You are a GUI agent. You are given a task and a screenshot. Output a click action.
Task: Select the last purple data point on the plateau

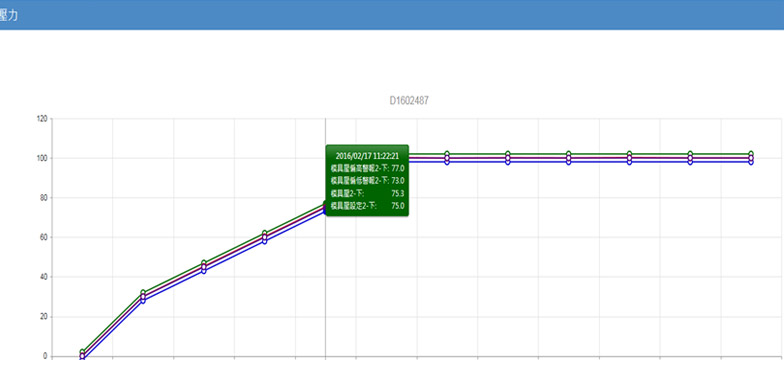(751, 158)
